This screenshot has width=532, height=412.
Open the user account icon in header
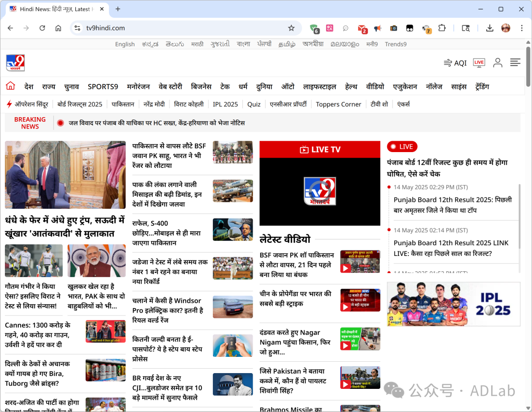(498, 63)
